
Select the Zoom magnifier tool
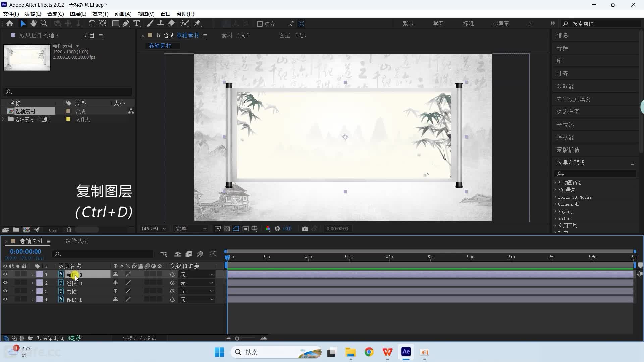[x=44, y=23]
